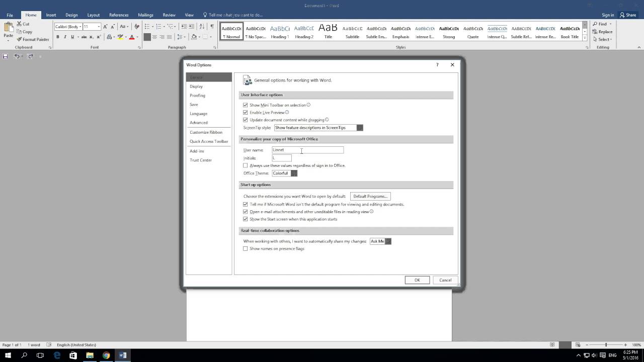
Task: Click the Grow Font icon
Action: 105,27
